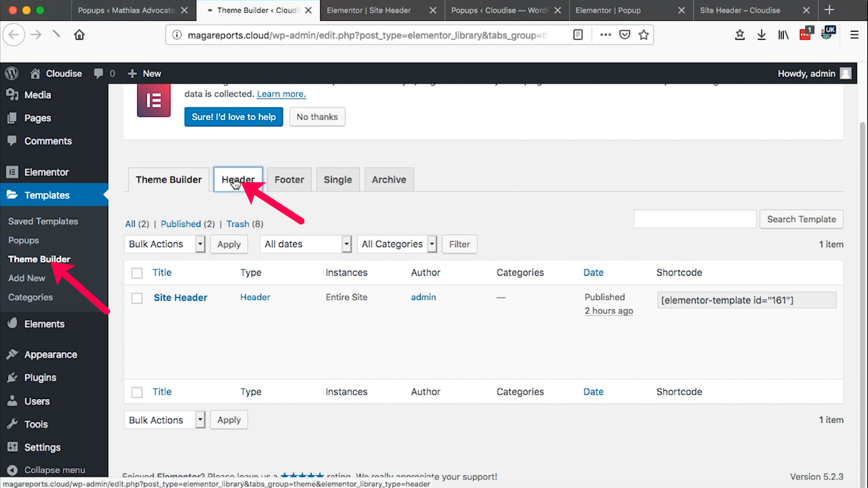Open the Popups submenu item
This screenshot has width=868, height=488.
click(24, 240)
